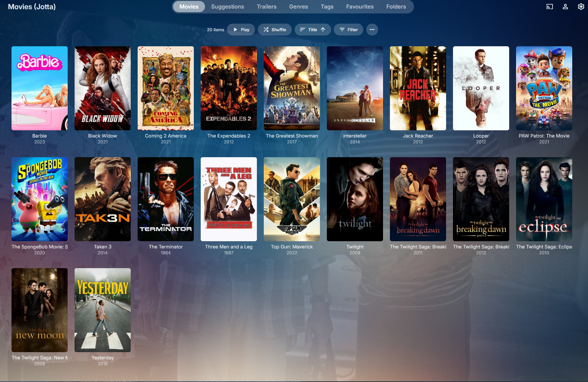Open The Terminator poster

[166, 199]
